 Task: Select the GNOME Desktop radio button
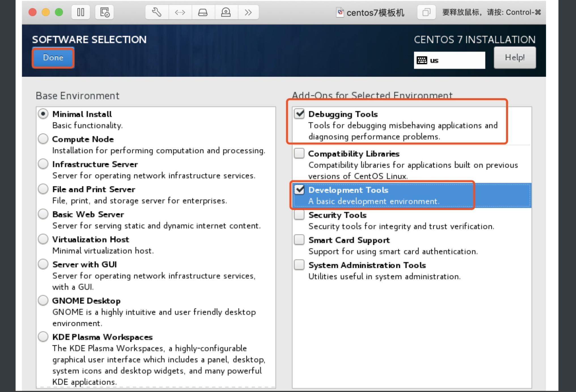click(x=43, y=300)
